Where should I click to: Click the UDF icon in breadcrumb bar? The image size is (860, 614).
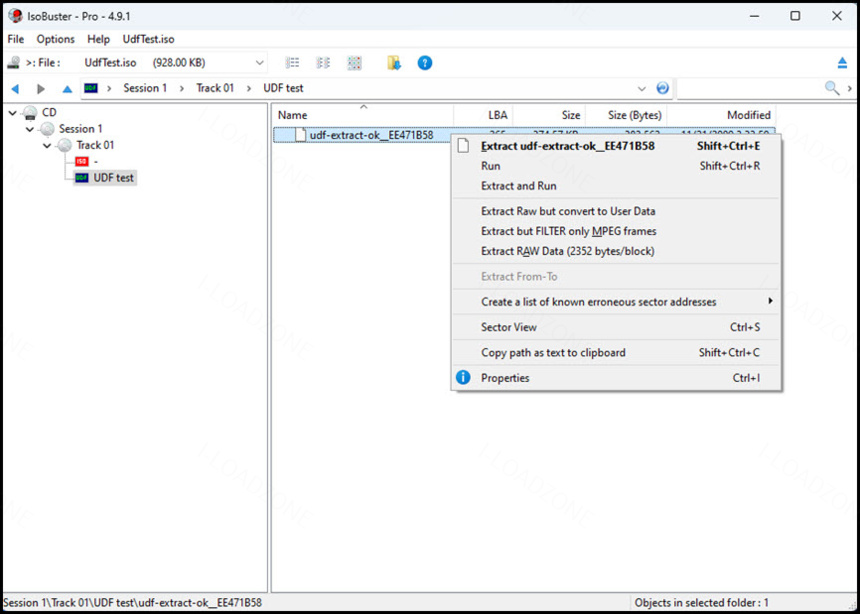tap(91, 88)
